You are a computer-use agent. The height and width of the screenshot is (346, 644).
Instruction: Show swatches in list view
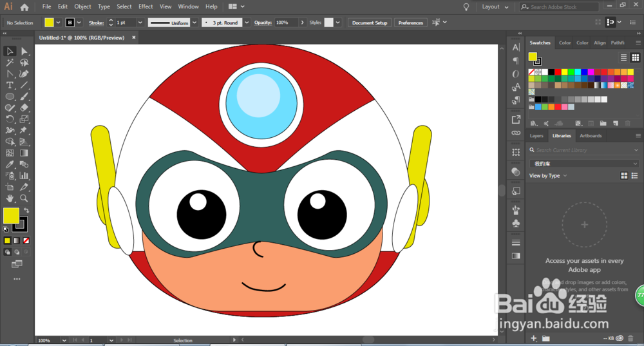(x=623, y=57)
